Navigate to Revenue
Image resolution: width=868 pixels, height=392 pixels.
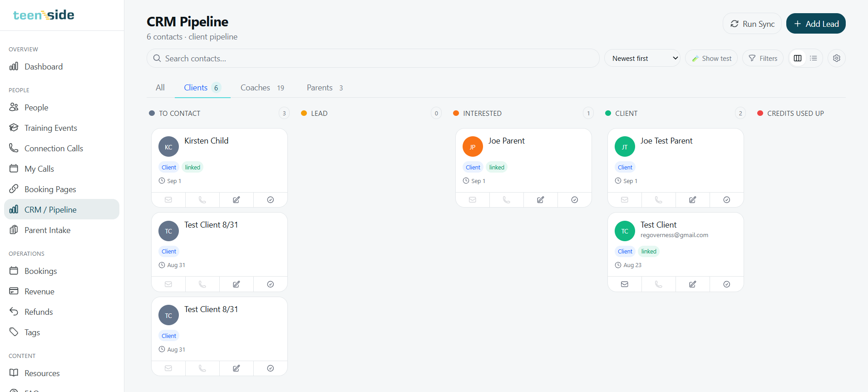click(62, 292)
